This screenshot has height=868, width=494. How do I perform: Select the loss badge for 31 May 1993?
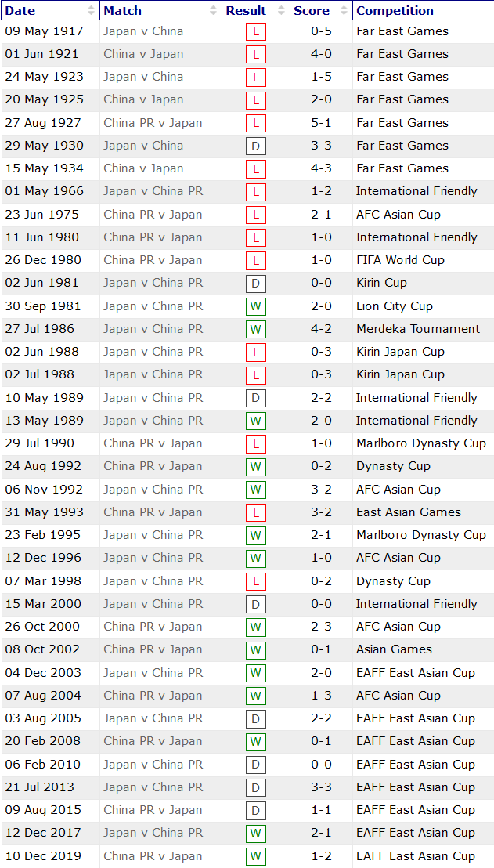point(255,513)
